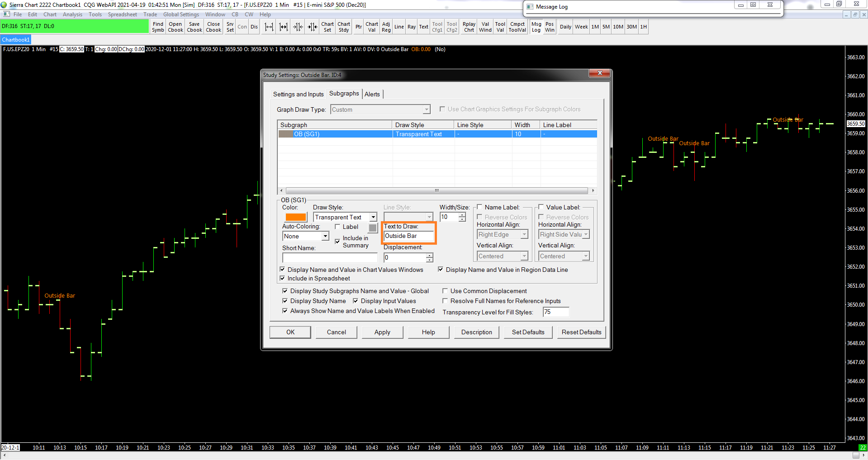Image resolution: width=868 pixels, height=460 pixels.
Task: Toggle Display Input Values checkbox
Action: 356,301
